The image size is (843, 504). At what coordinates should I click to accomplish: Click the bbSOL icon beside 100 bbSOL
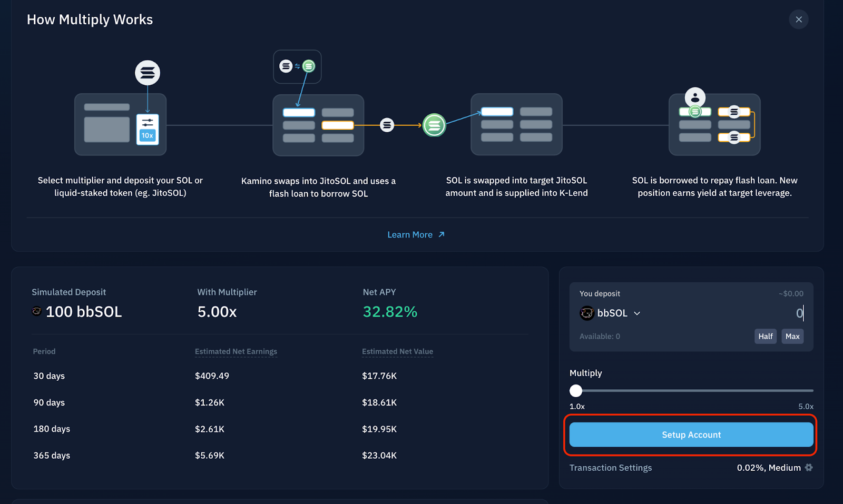[37, 311]
